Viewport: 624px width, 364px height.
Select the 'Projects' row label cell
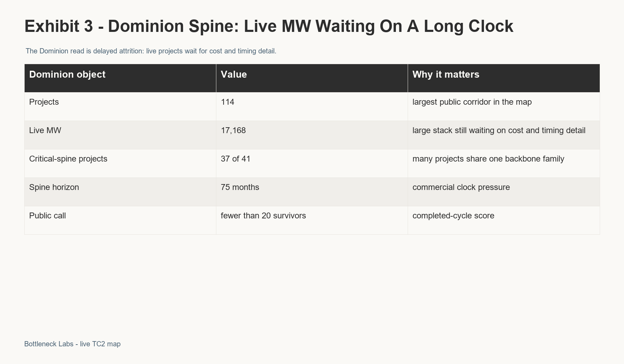[x=120, y=106]
